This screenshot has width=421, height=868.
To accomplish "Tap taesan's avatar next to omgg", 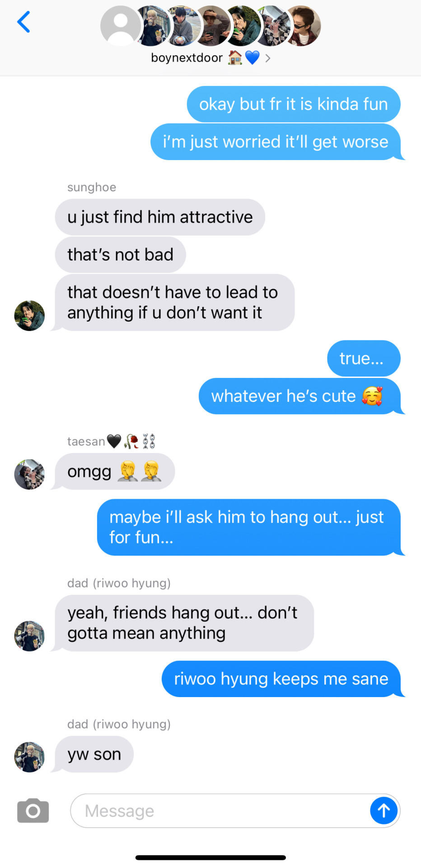I will coord(29,474).
